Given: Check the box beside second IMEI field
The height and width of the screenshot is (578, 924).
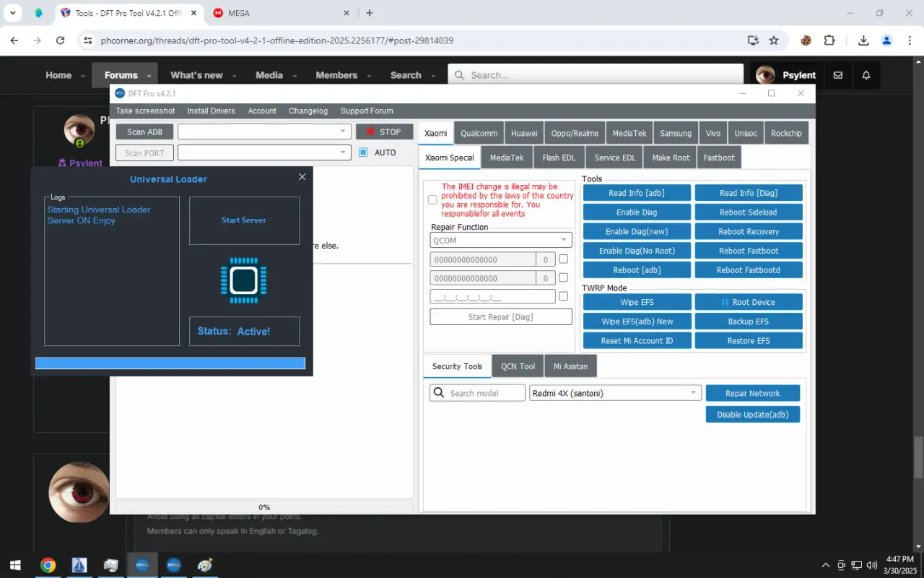Looking at the screenshot, I should tap(564, 277).
